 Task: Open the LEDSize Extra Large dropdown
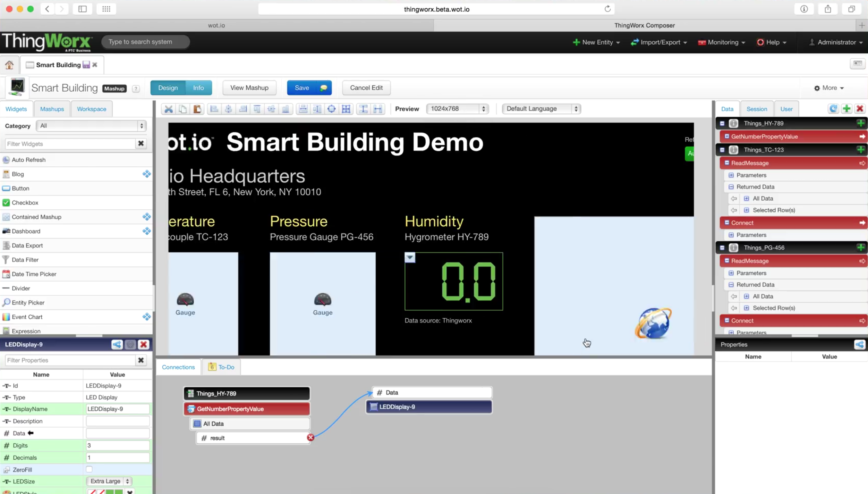[109, 481]
